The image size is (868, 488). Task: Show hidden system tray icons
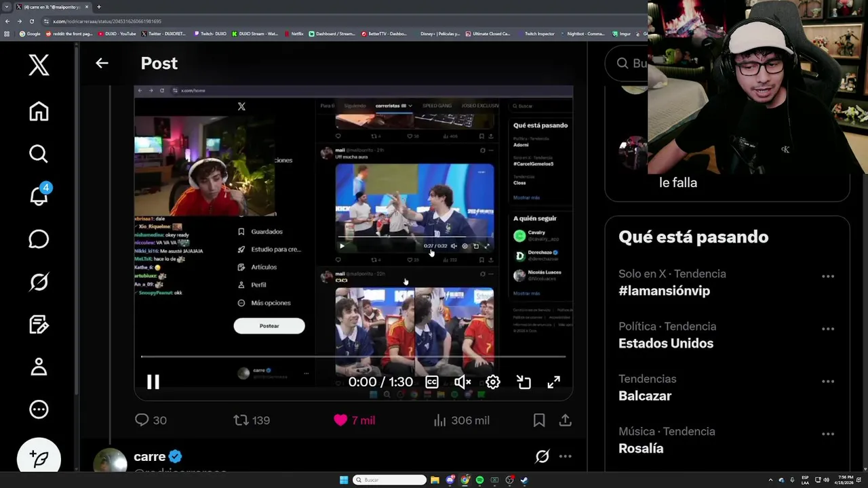pyautogui.click(x=770, y=480)
